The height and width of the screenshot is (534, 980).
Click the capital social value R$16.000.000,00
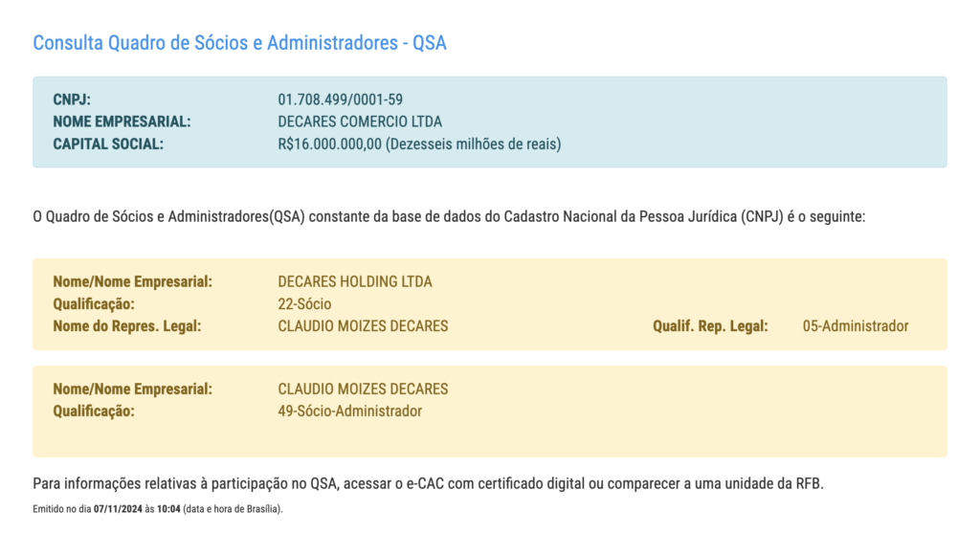tap(330, 145)
